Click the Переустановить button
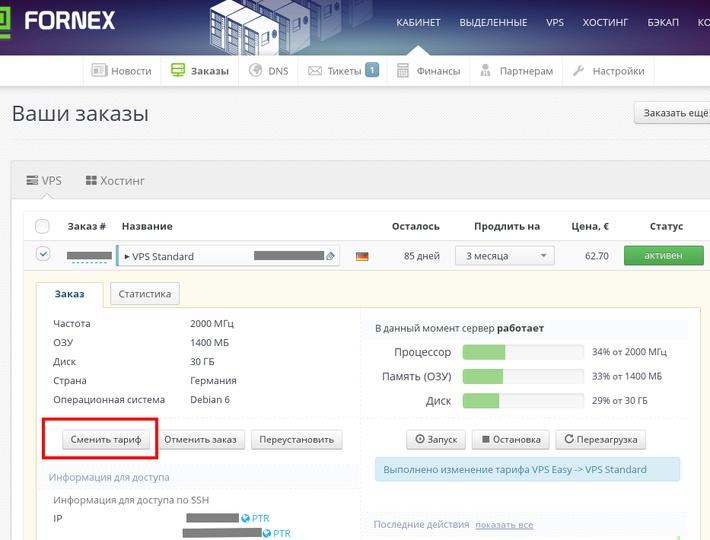The image size is (710, 540). (x=297, y=440)
